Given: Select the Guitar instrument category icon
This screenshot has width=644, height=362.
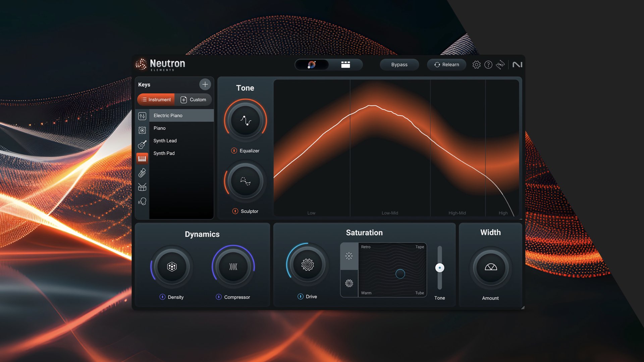Looking at the screenshot, I should coord(142,144).
